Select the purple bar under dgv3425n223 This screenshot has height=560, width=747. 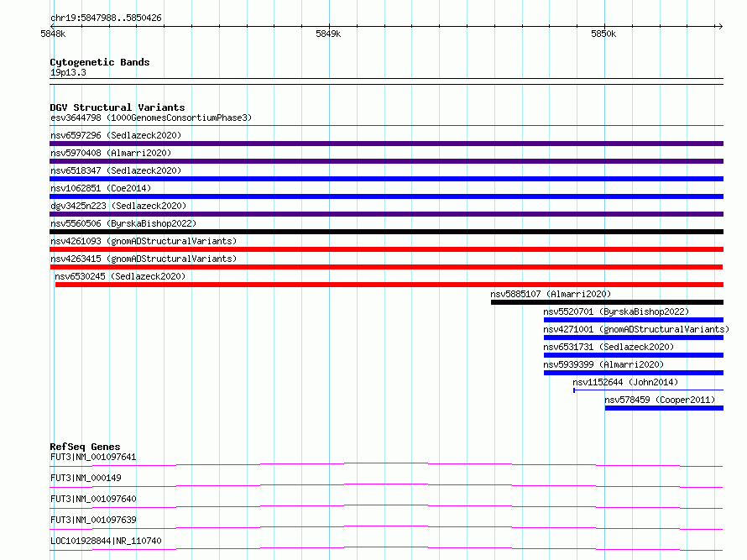pos(386,214)
